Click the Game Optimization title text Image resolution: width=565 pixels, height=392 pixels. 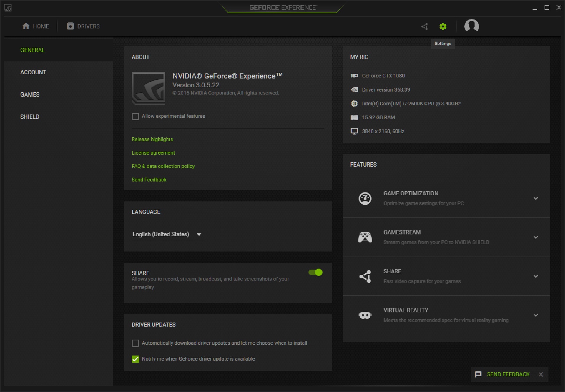pyautogui.click(x=411, y=193)
